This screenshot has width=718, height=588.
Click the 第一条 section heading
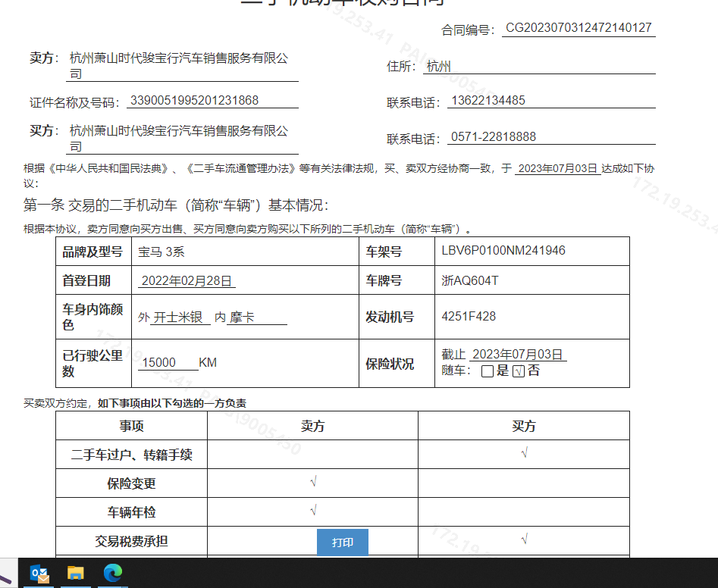[x=176, y=205]
